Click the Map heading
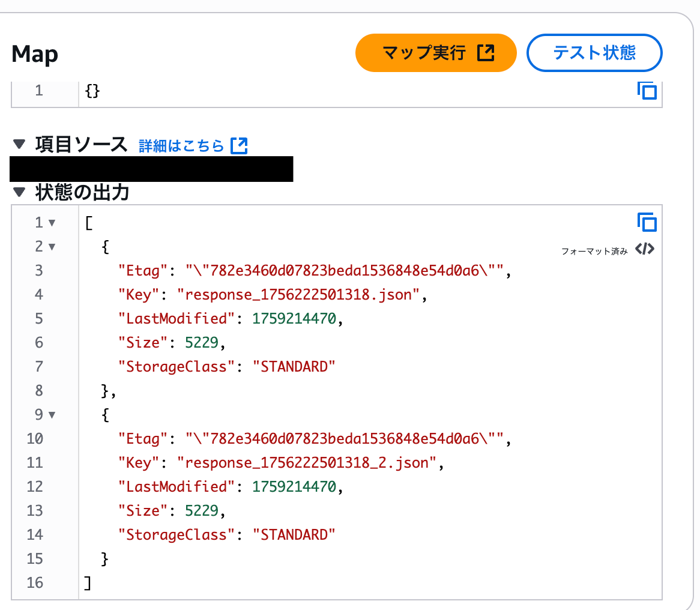Screen dimensions: 700x610 [35, 54]
